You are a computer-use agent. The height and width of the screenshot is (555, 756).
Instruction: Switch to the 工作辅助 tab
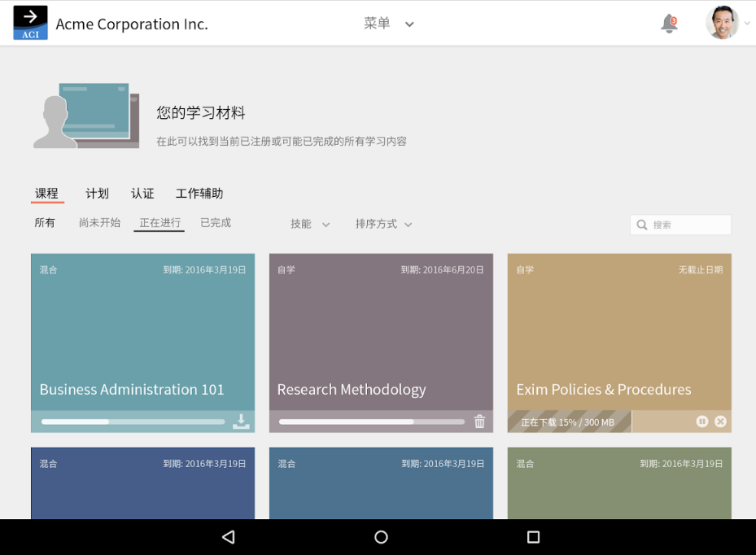pos(200,194)
